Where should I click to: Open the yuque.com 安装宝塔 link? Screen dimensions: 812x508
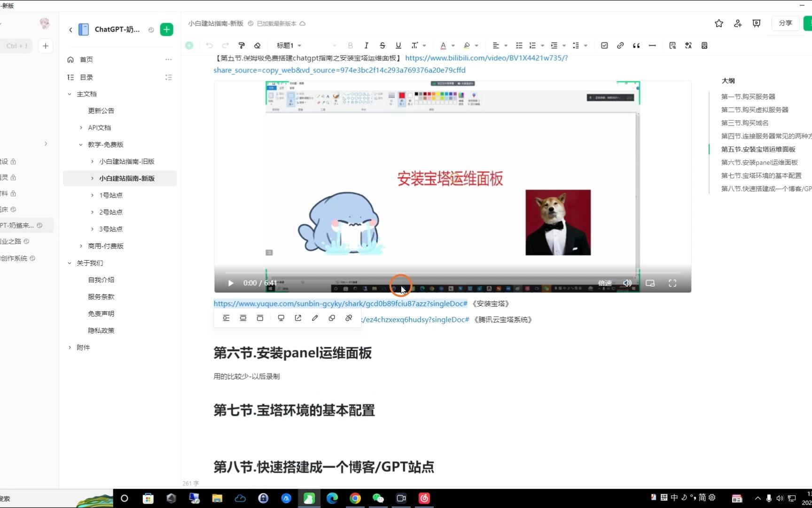tap(340, 304)
